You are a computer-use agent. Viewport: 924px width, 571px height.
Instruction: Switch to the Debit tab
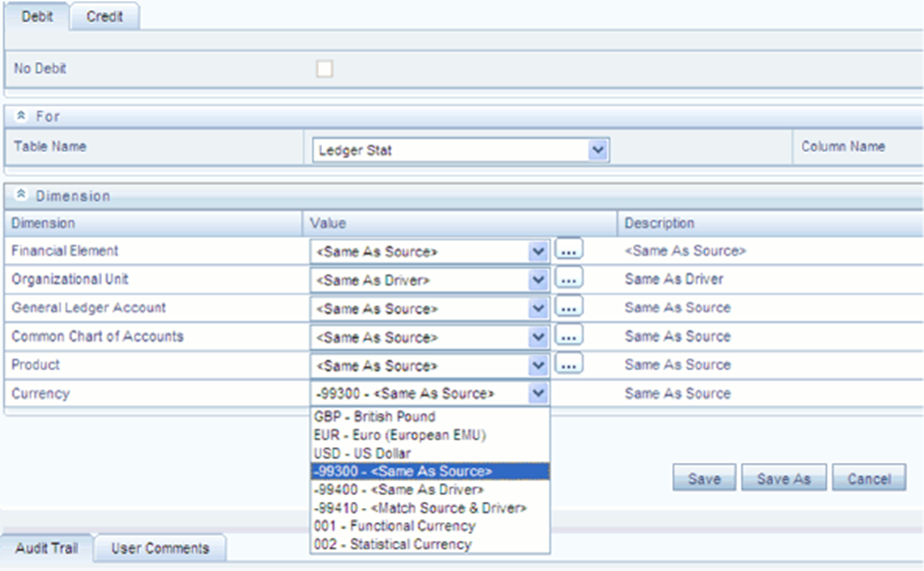coord(37,16)
